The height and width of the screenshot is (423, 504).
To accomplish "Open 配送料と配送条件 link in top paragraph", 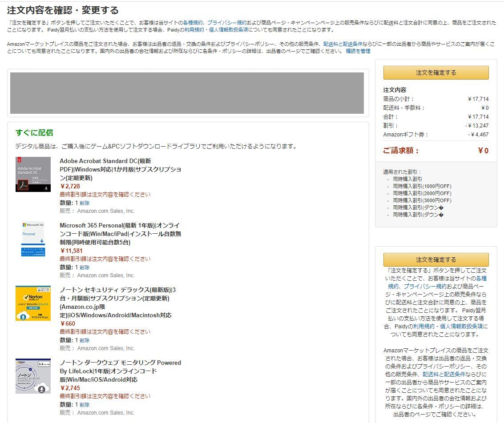I will pyautogui.click(x=343, y=44).
